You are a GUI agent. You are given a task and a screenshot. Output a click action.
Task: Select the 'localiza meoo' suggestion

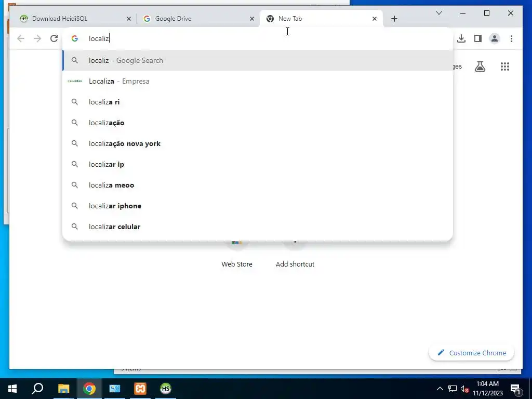pyautogui.click(x=258, y=185)
